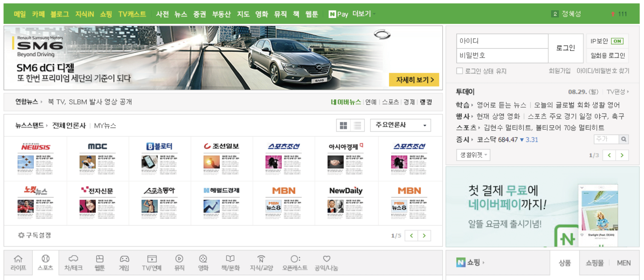Open the 생활위젯 dropdown
This screenshot has height=280, width=644.
(x=473, y=155)
